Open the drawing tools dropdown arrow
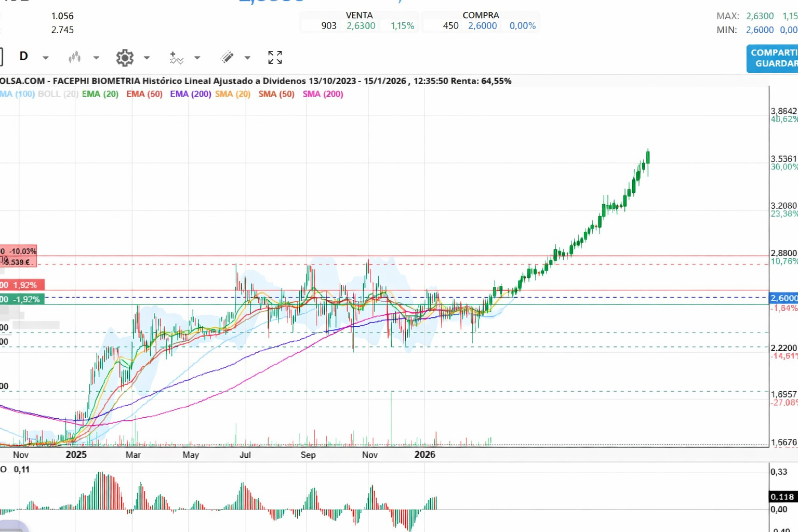Viewport: 798px width, 532px height. tap(247, 58)
